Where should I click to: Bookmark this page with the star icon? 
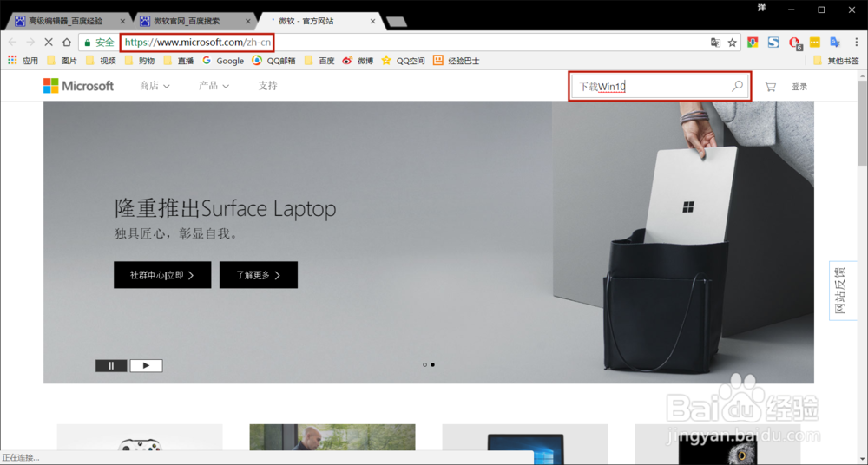point(733,43)
